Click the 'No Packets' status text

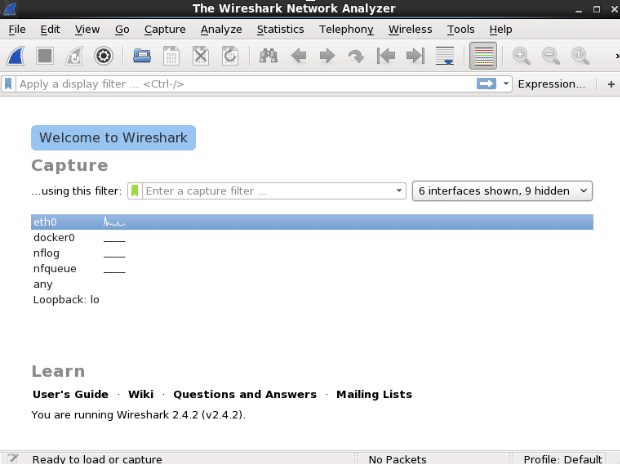[x=397, y=459]
